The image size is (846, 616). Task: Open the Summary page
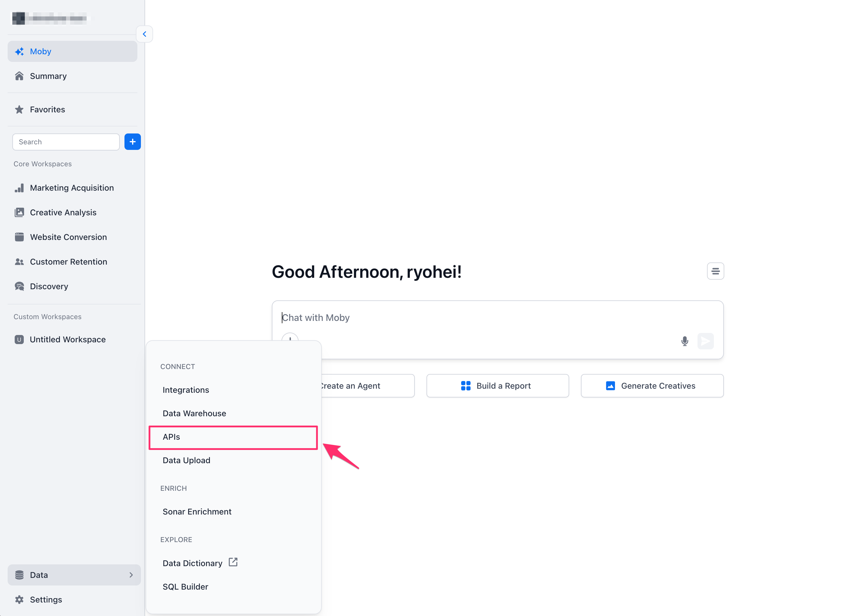(x=73, y=76)
